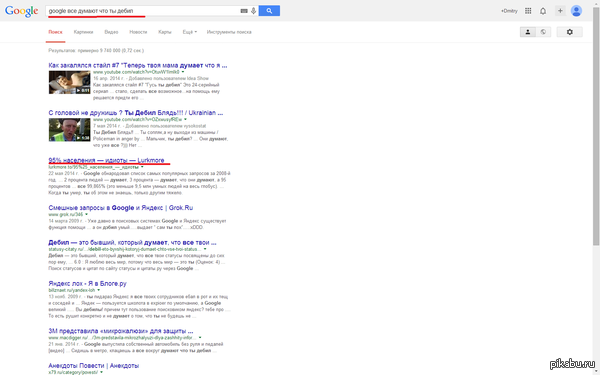
Task: Open "Дебил — это бывший" result
Action: pos(132,243)
